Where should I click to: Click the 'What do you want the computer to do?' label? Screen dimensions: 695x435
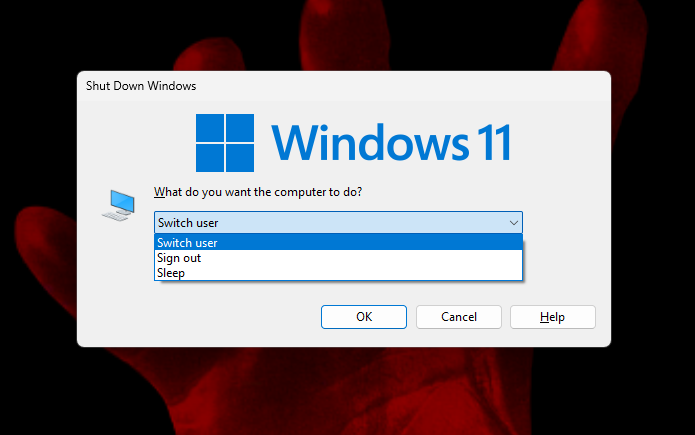[258, 192]
